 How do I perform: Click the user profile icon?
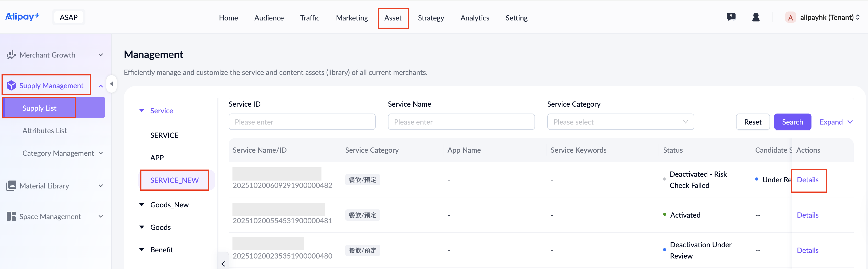tap(756, 17)
